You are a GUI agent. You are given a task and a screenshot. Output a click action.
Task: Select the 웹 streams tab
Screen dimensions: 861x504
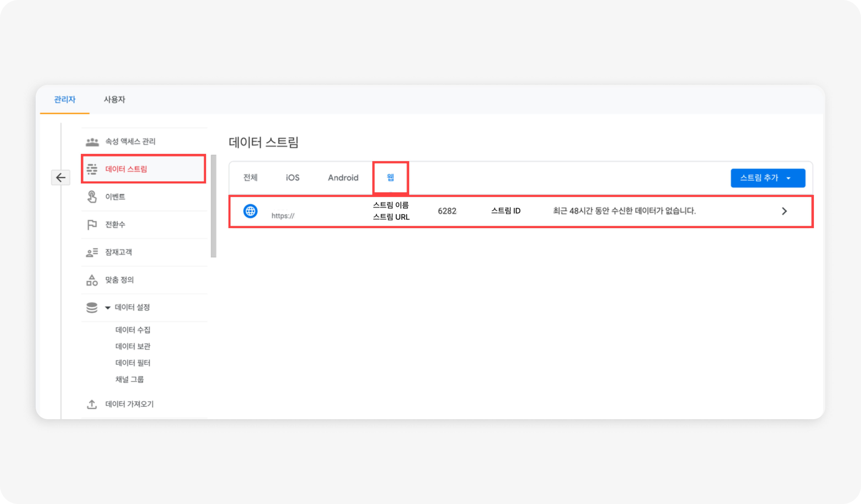point(391,178)
